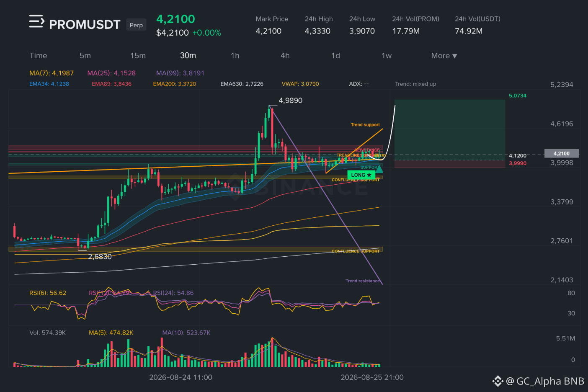The height and width of the screenshot is (392, 588).
Task: Click the 3,9990 stop-loss level label
Action: click(x=518, y=163)
